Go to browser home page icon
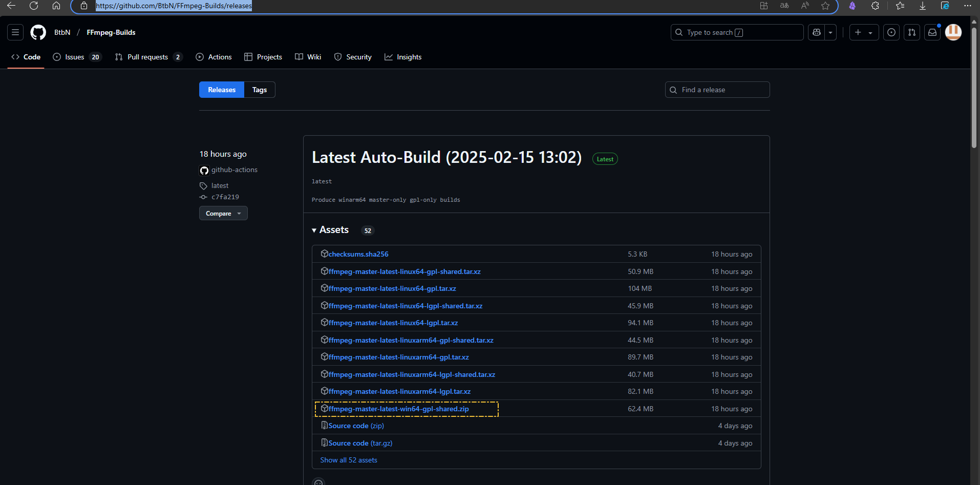The height and width of the screenshot is (485, 980). click(56, 6)
